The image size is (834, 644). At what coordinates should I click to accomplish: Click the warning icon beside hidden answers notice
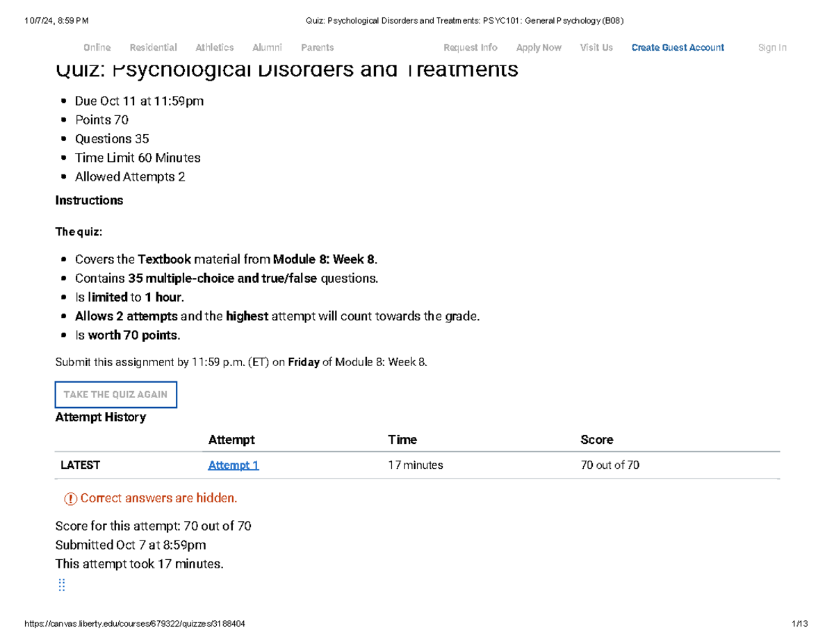point(70,499)
